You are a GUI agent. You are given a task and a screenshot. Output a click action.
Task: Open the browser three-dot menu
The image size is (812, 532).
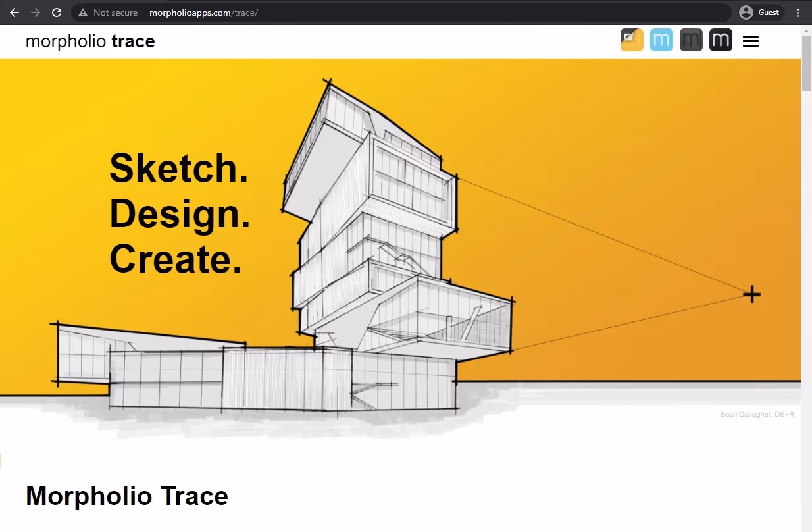(x=798, y=13)
